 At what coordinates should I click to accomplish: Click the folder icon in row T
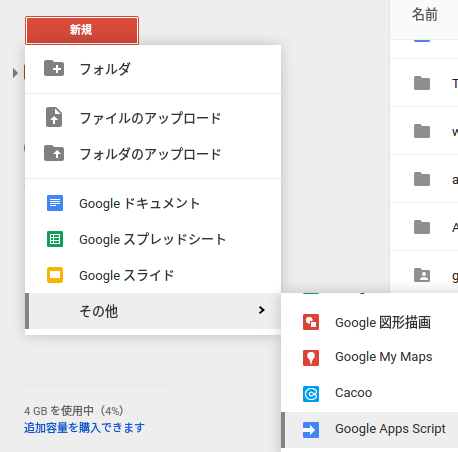click(x=422, y=83)
